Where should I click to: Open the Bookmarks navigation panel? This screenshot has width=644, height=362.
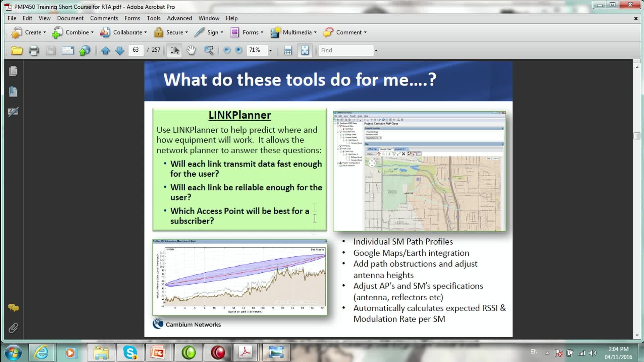pyautogui.click(x=13, y=92)
